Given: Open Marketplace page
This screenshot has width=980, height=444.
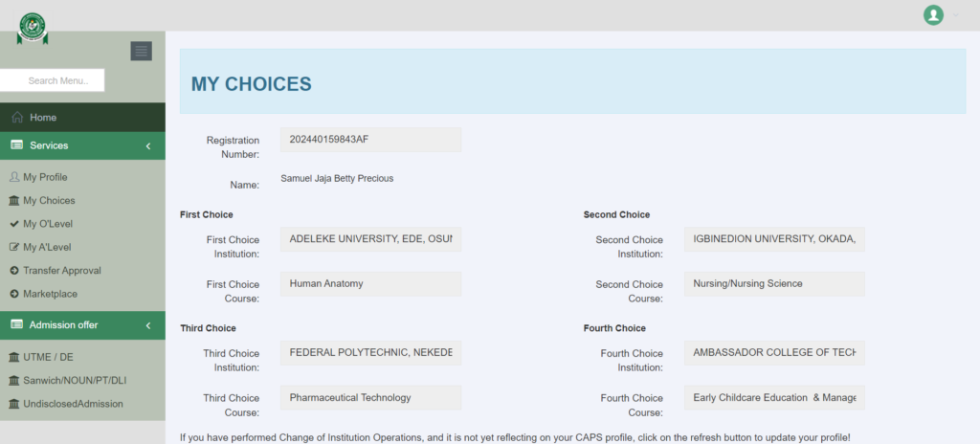Looking at the screenshot, I should 50,294.
